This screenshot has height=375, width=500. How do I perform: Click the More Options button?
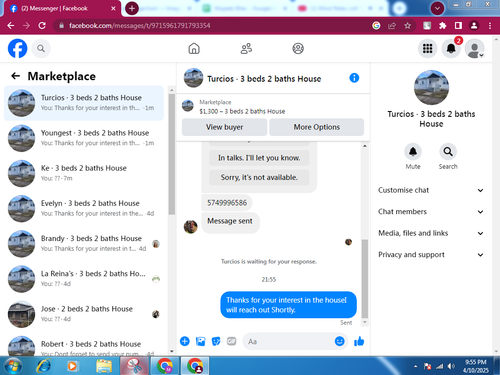[317, 127]
